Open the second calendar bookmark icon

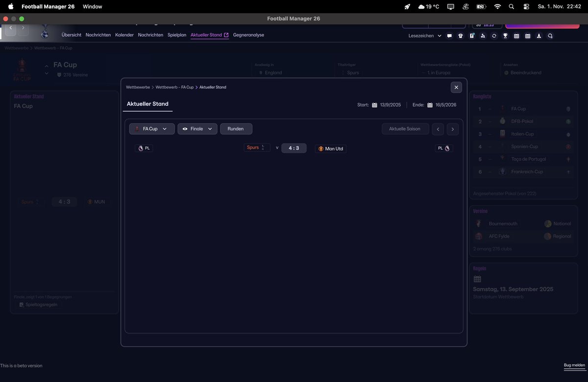tap(528, 36)
